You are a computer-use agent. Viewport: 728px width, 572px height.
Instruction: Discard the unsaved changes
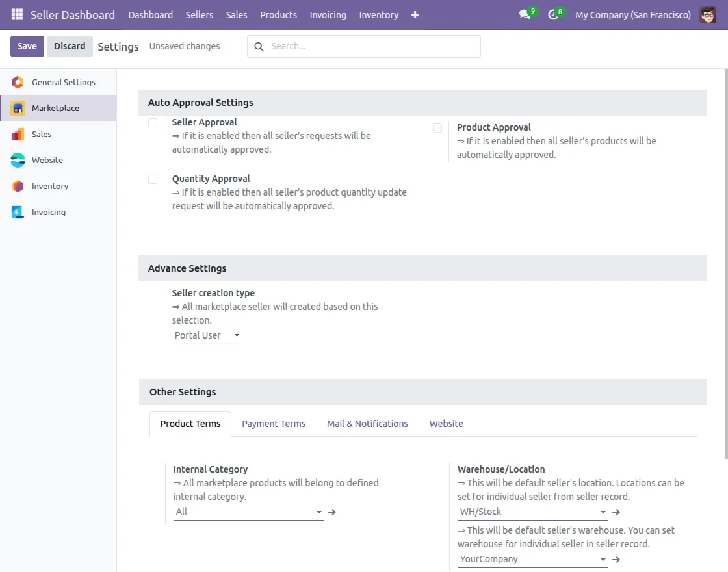pos(70,46)
